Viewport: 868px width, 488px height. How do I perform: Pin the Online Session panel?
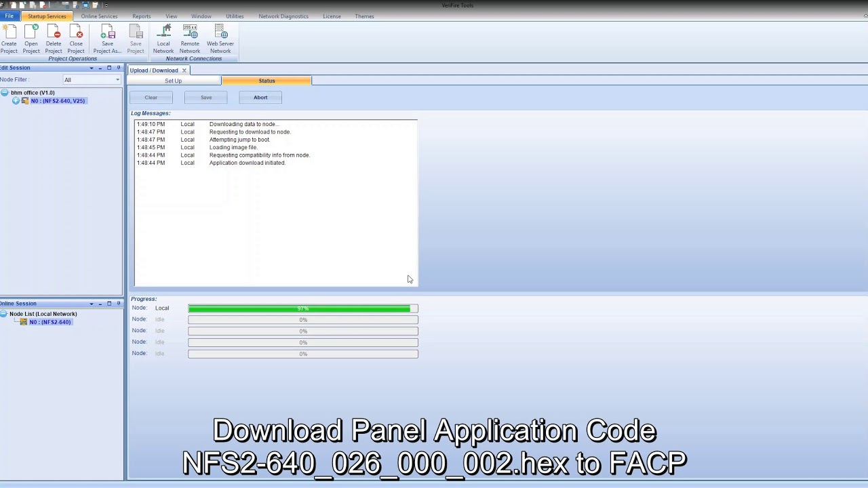[x=118, y=304]
